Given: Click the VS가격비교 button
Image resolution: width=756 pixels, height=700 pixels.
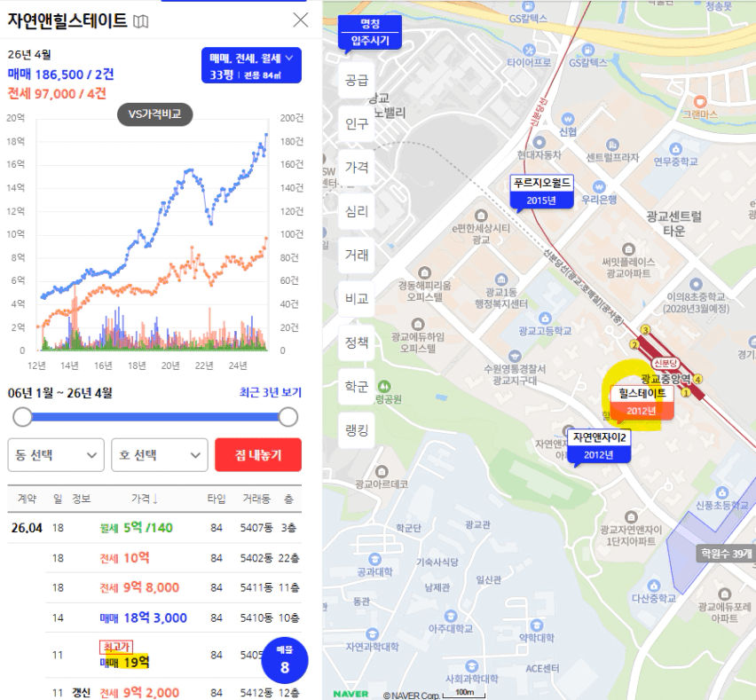Looking at the screenshot, I should click(x=154, y=114).
